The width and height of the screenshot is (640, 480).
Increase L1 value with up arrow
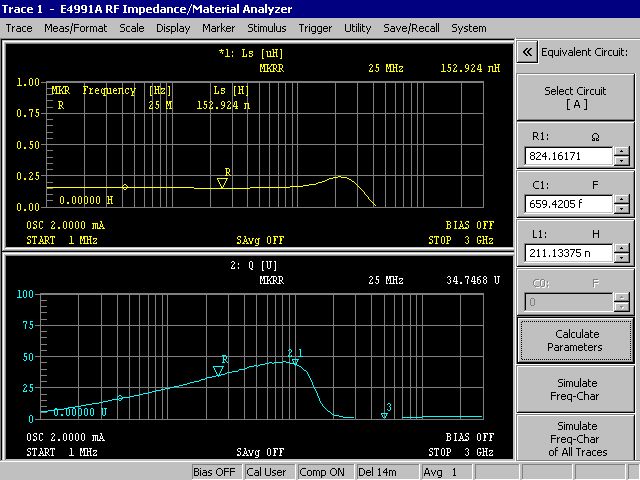pyautogui.click(x=621, y=249)
